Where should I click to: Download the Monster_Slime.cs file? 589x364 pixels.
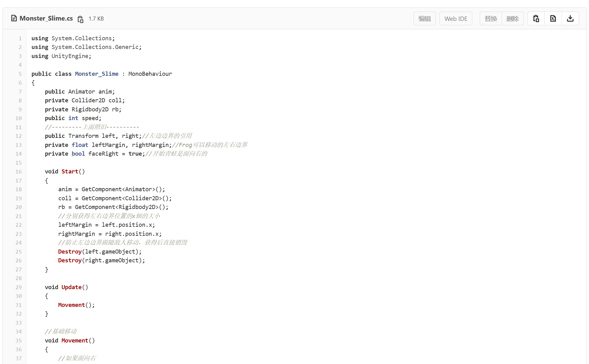(x=570, y=19)
